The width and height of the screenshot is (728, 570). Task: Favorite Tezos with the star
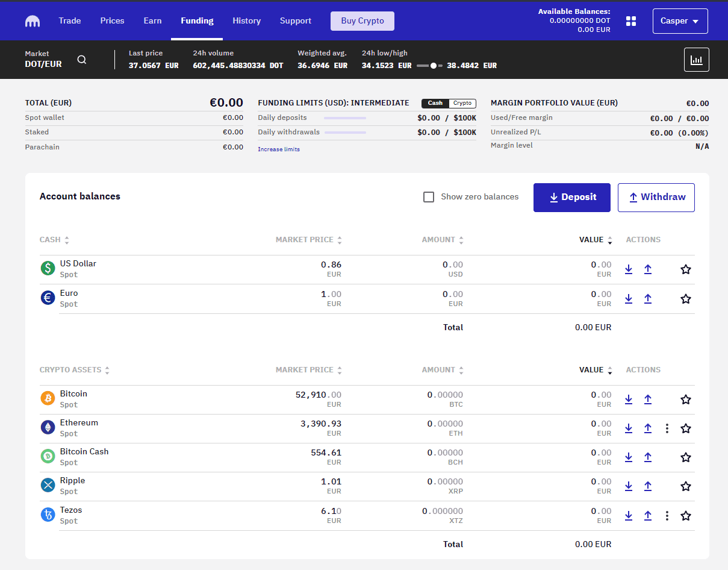[x=685, y=516]
